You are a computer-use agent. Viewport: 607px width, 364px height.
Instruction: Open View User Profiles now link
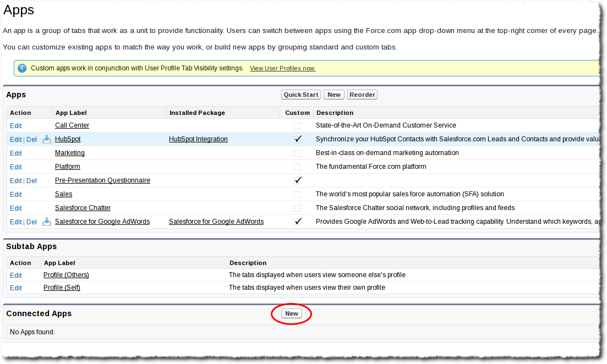tap(283, 69)
